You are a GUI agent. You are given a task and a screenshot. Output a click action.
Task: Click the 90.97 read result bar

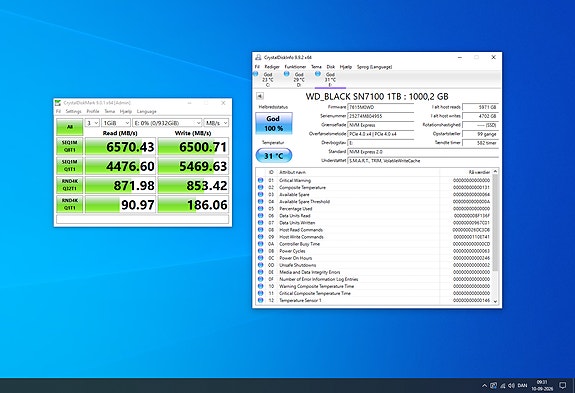tap(120, 204)
